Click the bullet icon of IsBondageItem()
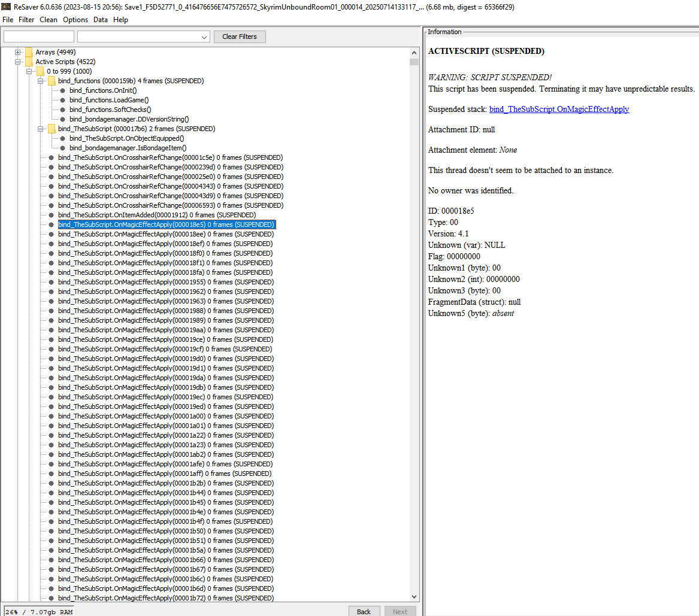This screenshot has width=699, height=616. [62, 148]
